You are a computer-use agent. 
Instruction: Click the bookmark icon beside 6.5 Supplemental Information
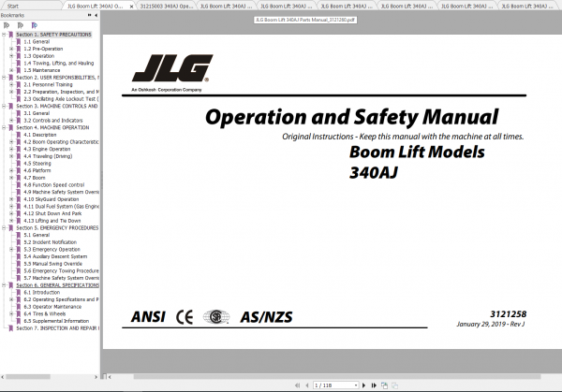(x=19, y=321)
